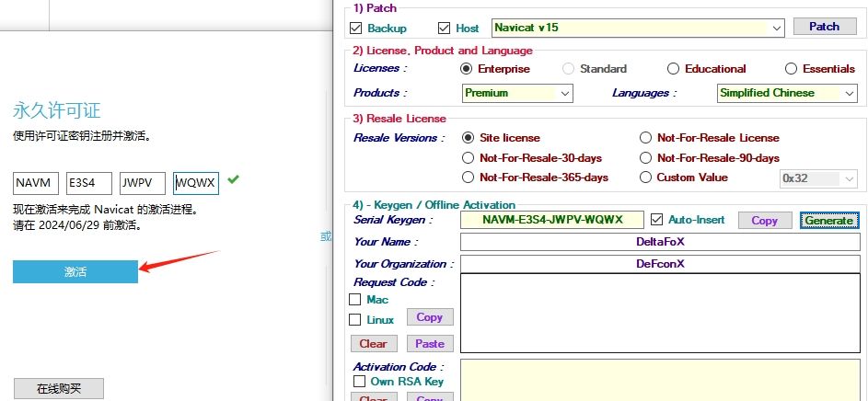Check the Linux option
The height and width of the screenshot is (401, 868).
(x=355, y=320)
